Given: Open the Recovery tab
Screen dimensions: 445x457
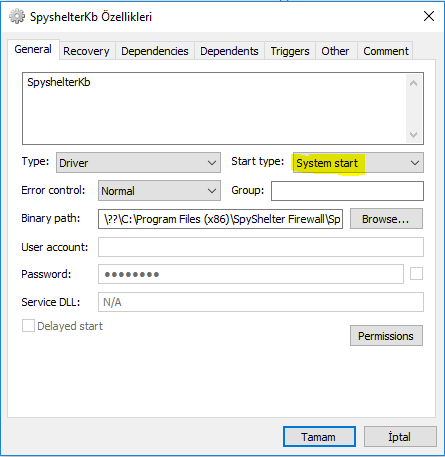Looking at the screenshot, I should click(86, 51).
